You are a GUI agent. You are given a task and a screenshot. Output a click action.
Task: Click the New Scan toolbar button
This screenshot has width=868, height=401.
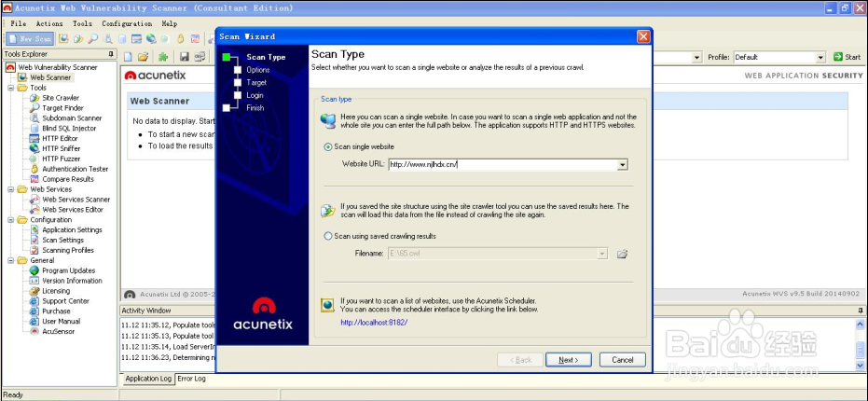(x=31, y=39)
